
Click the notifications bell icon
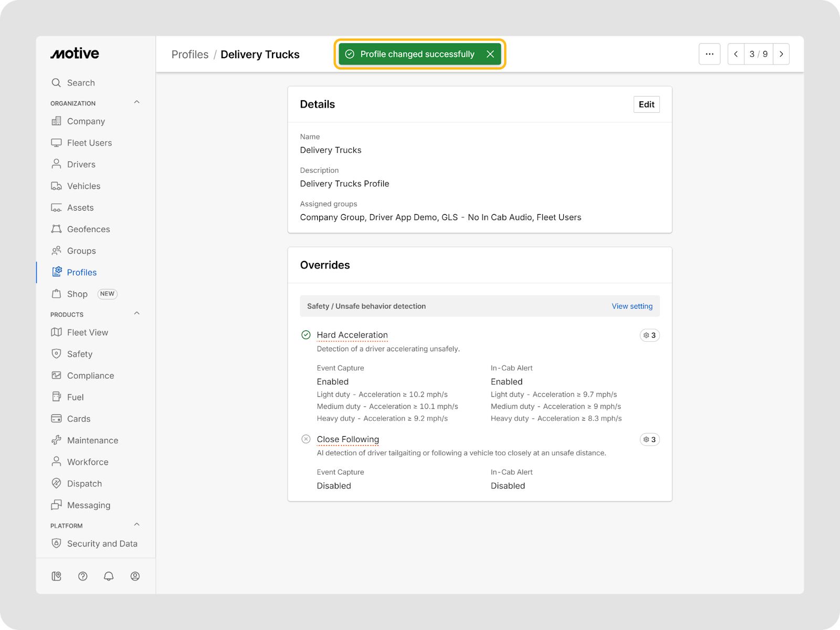click(109, 576)
